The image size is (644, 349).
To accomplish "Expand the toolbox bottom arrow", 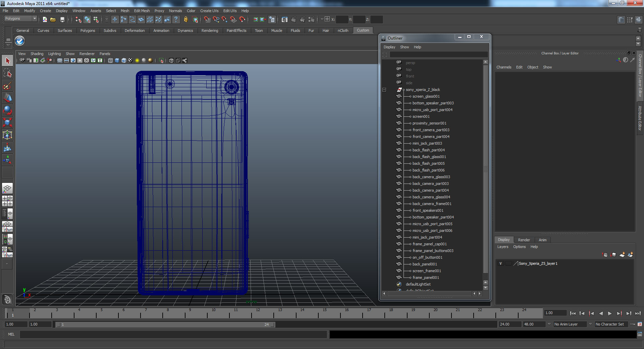I will (x=7, y=264).
